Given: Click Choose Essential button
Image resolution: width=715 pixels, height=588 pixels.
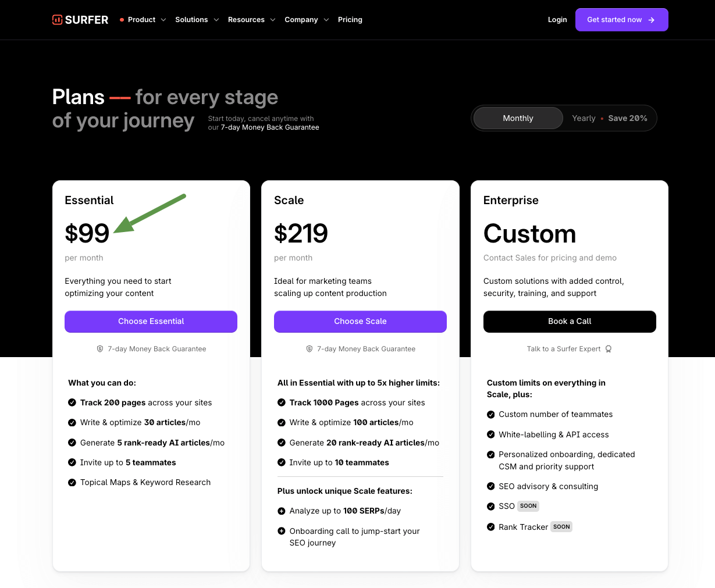Looking at the screenshot, I should coord(151,322).
